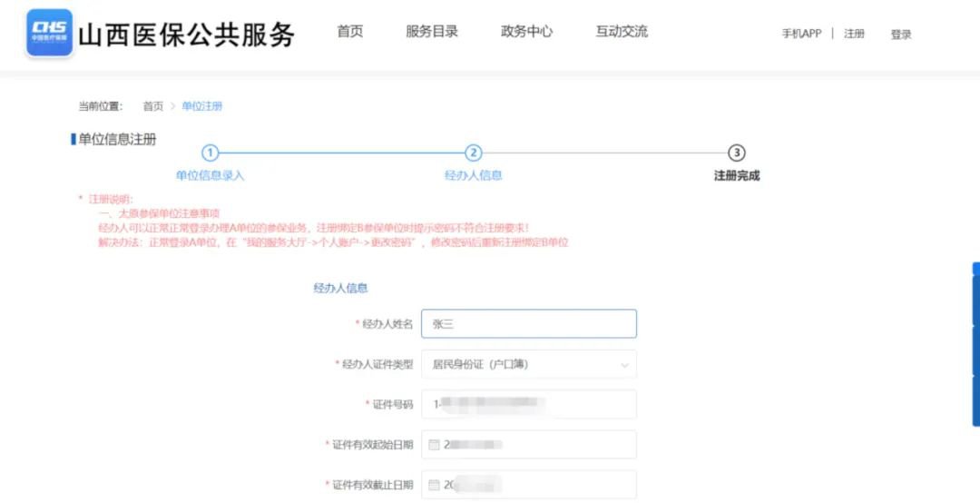Click the 注册 link in header
Viewport: 980px width, 503px height.
coord(855,34)
